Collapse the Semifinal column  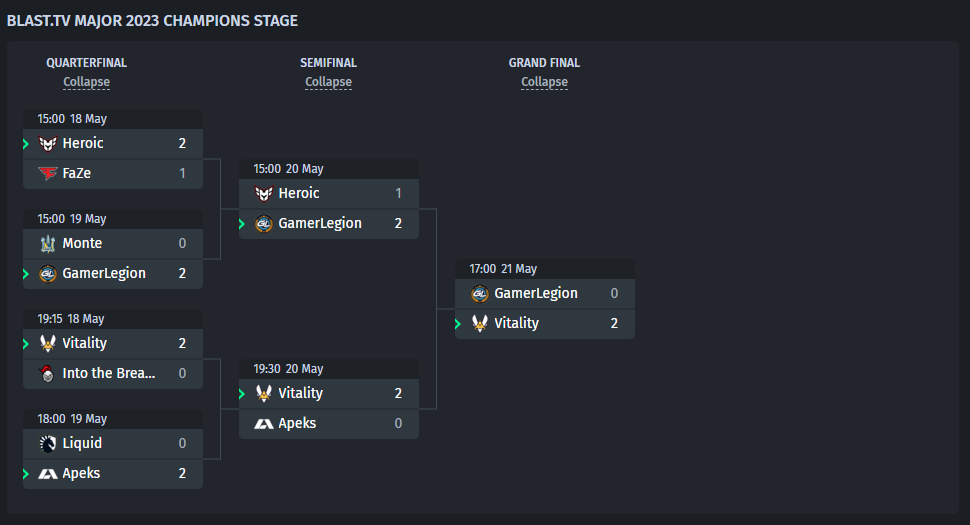(x=328, y=82)
